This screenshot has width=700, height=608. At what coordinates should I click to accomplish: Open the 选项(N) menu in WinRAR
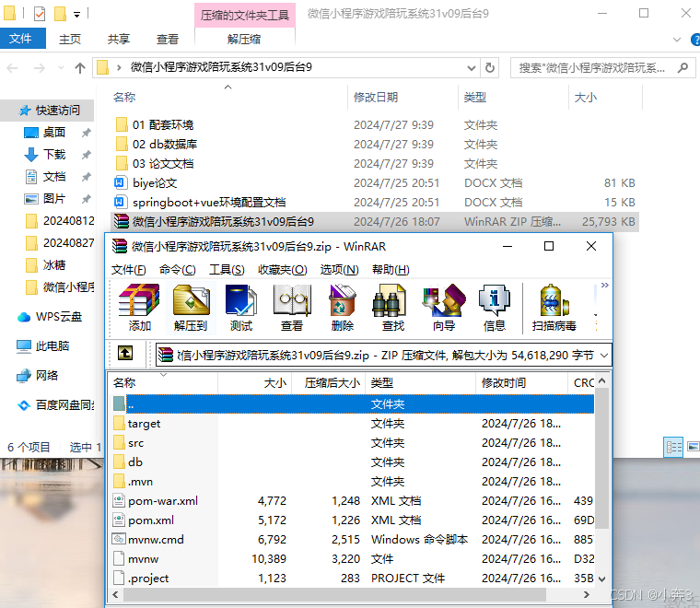pyautogui.click(x=339, y=270)
